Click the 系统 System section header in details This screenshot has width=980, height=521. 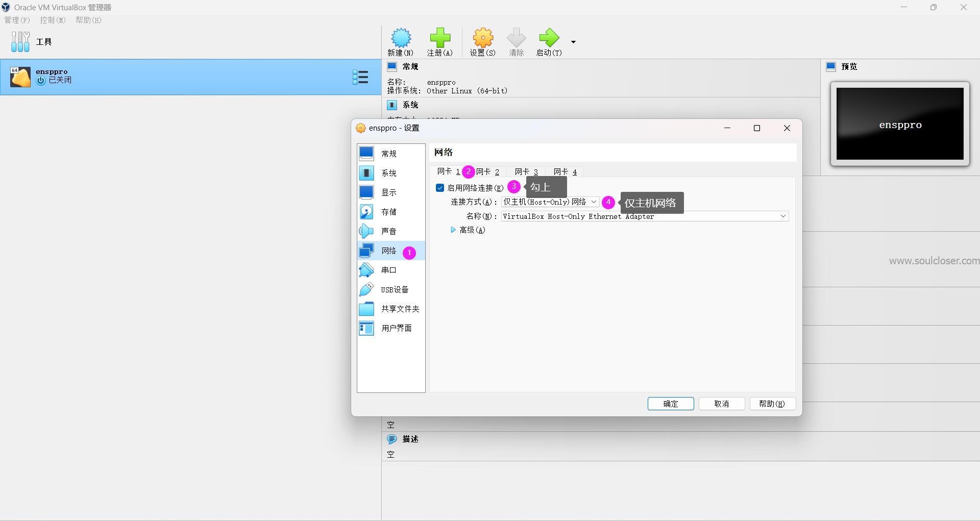pyautogui.click(x=410, y=105)
